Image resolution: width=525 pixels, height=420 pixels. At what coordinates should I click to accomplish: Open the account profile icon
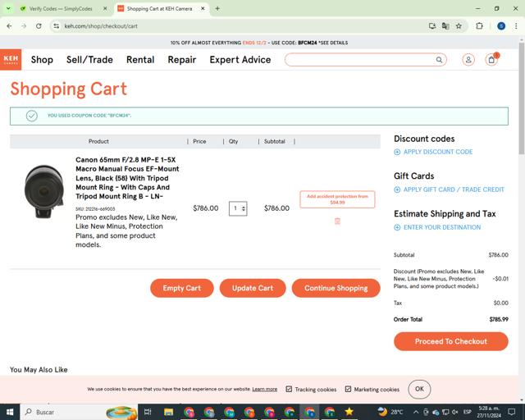pyautogui.click(x=468, y=60)
